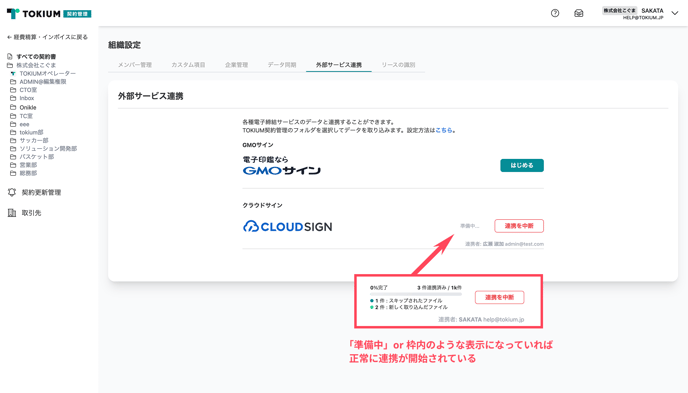The width and height of the screenshot is (688, 393).
Task: Click the TOKIUM logo in the header
Action: 49,14
